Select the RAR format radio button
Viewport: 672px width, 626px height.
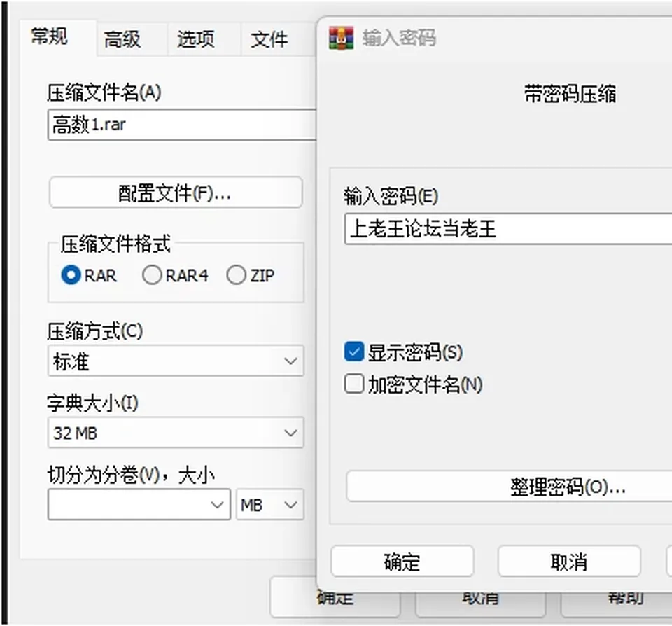pos(71,275)
